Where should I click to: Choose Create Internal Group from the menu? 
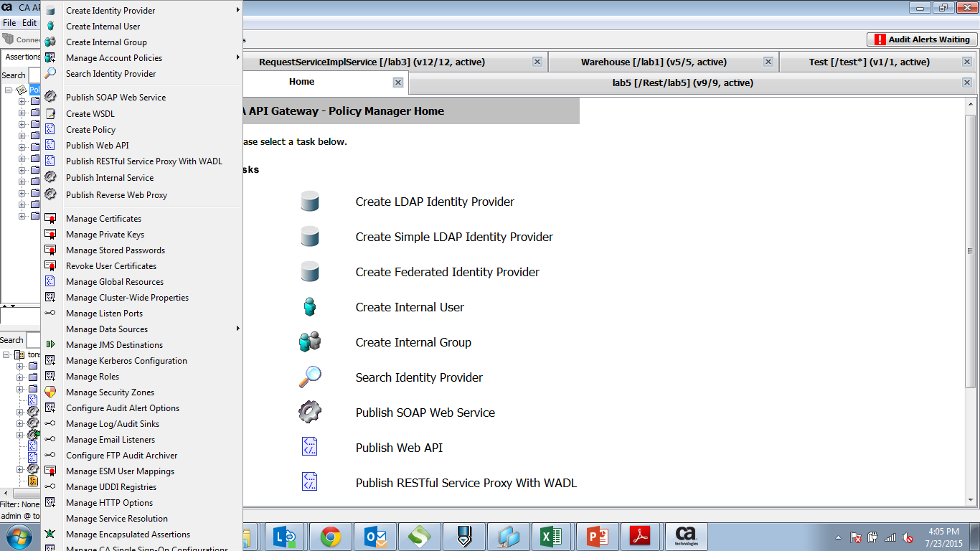pyautogui.click(x=142, y=42)
